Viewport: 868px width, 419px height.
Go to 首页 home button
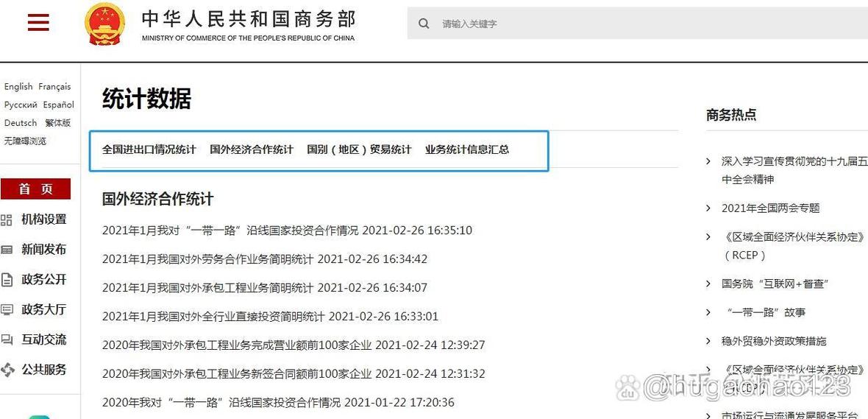(x=35, y=189)
